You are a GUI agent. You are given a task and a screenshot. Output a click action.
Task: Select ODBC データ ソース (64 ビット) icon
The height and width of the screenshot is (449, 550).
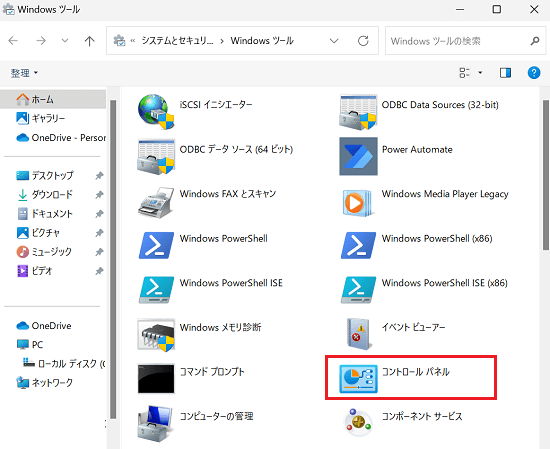(156, 156)
